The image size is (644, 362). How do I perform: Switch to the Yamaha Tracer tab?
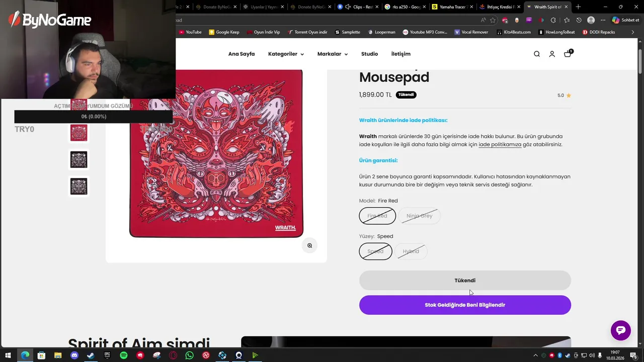tap(452, 7)
